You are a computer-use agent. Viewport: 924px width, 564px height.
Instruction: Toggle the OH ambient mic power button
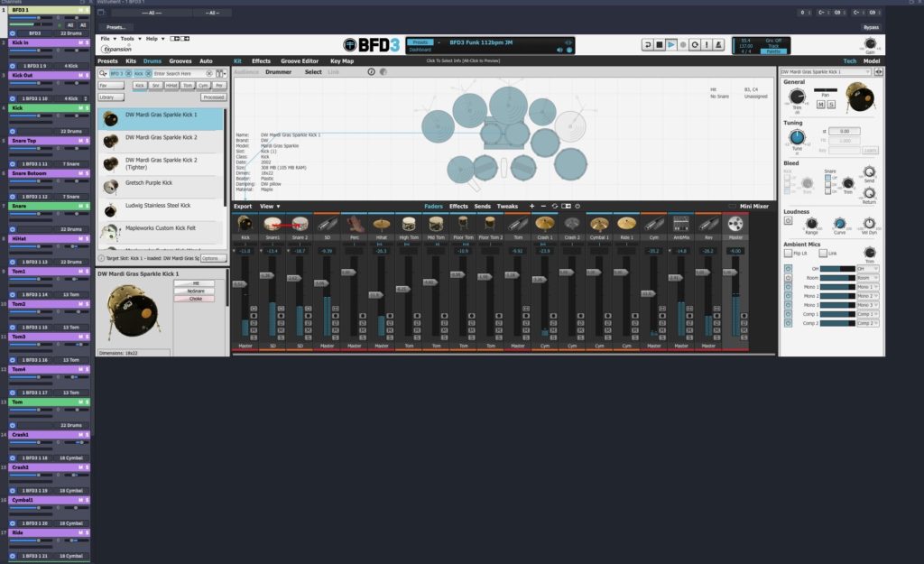(788, 269)
